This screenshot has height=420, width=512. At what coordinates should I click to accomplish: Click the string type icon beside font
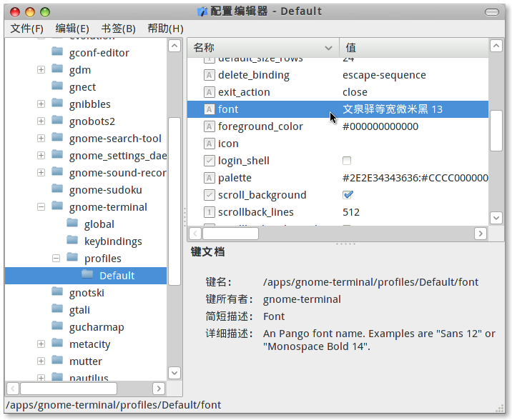coord(209,109)
